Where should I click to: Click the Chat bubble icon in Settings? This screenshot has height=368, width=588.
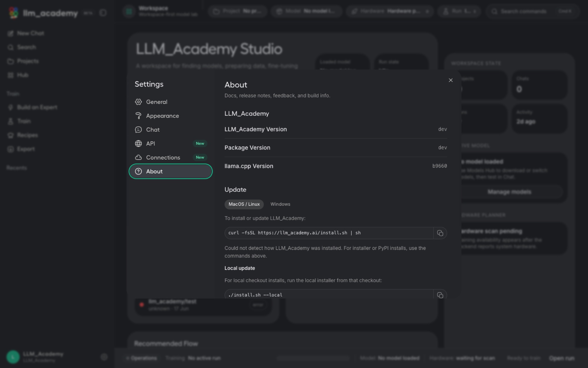click(138, 130)
